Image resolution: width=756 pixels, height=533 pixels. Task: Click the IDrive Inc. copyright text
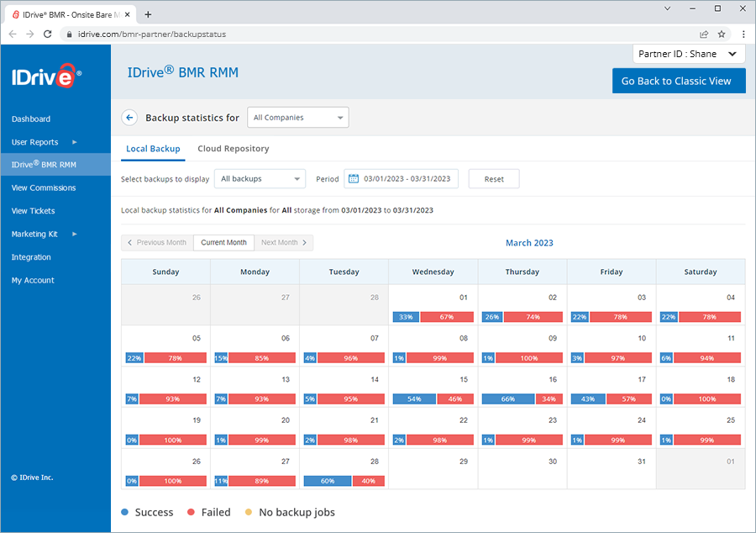pyautogui.click(x=32, y=478)
